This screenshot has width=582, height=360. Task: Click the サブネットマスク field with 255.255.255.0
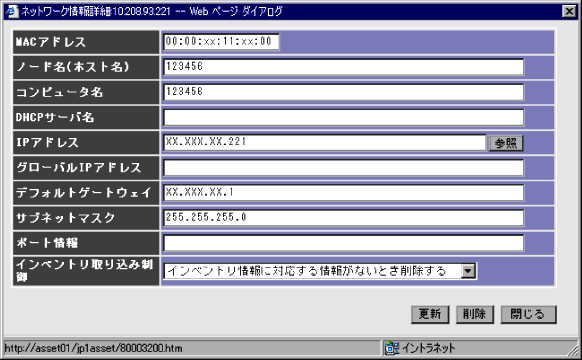pos(344,218)
